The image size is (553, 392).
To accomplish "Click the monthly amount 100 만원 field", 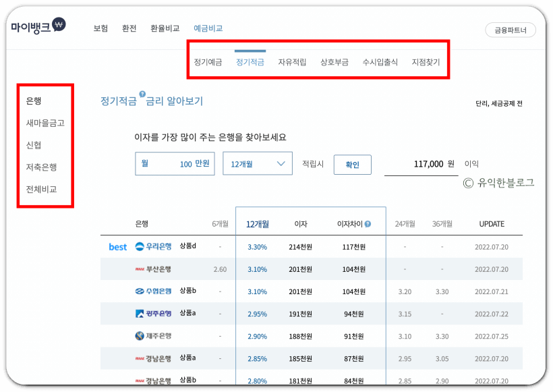I will (x=175, y=164).
